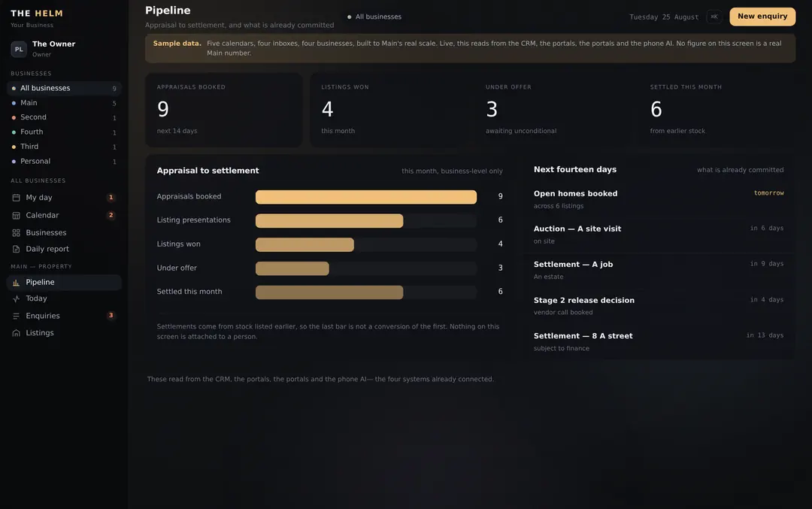
Task: Click the Enquiries badge showing 3
Action: point(111,315)
